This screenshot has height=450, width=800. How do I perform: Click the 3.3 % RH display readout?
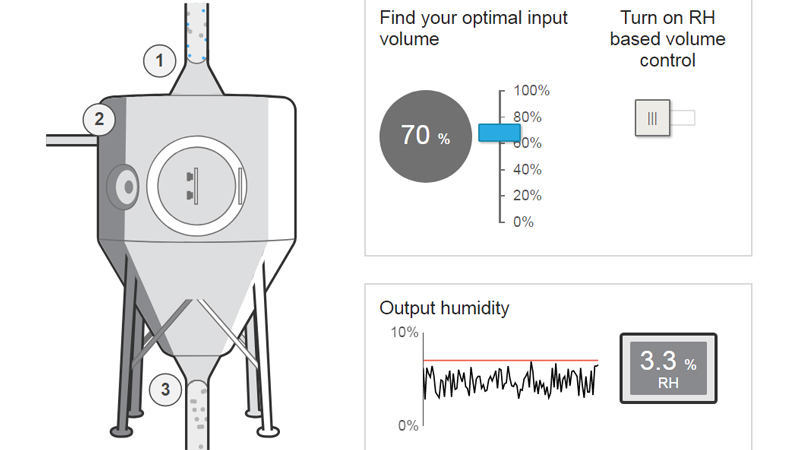pyautogui.click(x=668, y=367)
